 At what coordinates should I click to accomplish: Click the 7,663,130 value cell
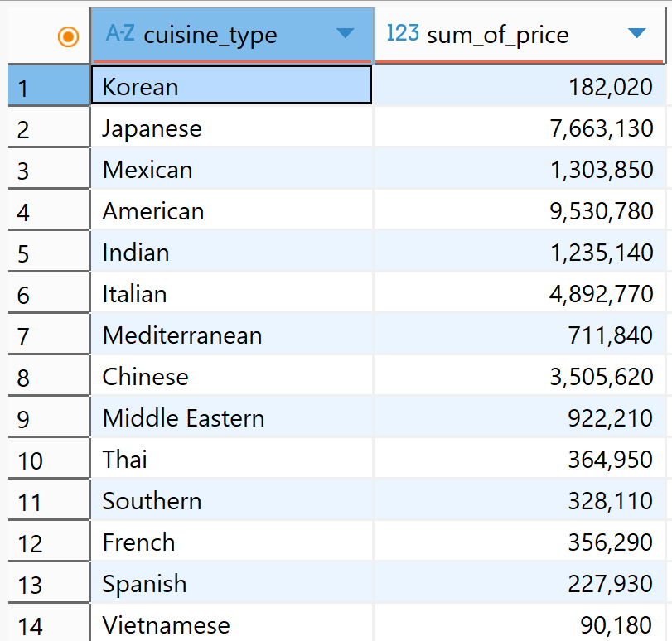[x=520, y=127]
